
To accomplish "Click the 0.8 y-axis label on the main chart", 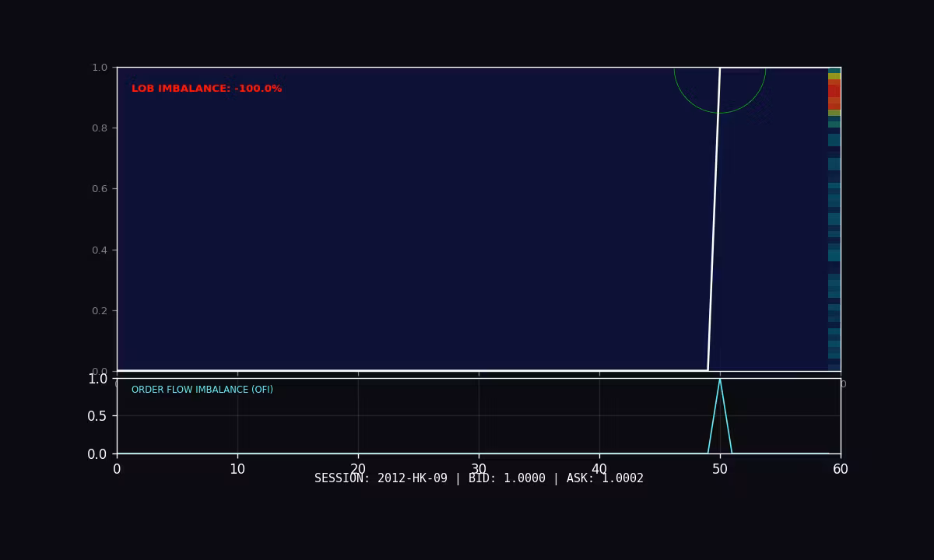I will (100, 128).
